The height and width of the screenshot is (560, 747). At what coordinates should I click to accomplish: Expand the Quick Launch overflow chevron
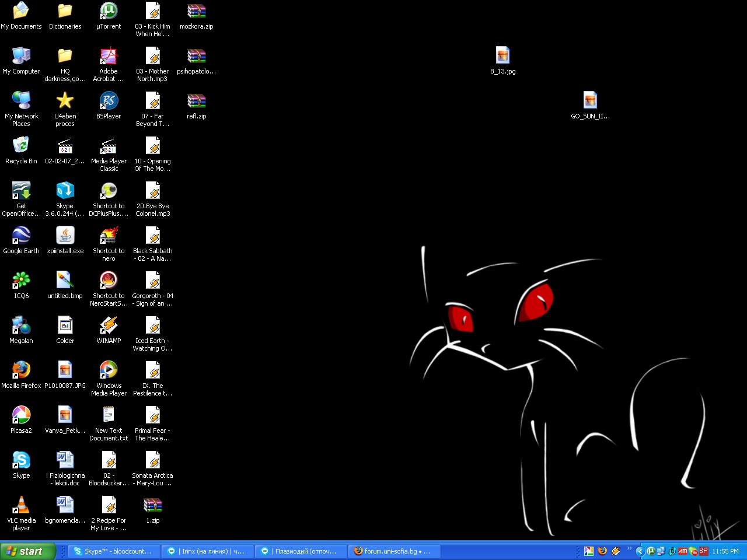point(629,549)
